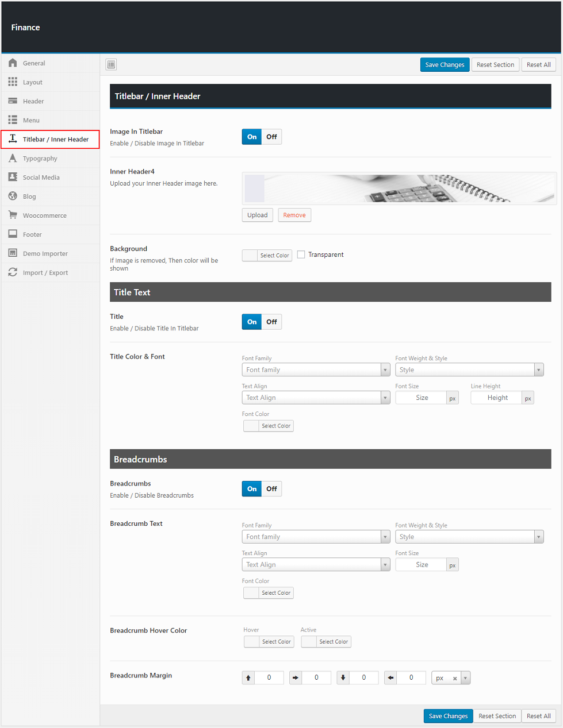Click the Title Font Size input field
Image resolution: width=563 pixels, height=728 pixels.
point(422,398)
